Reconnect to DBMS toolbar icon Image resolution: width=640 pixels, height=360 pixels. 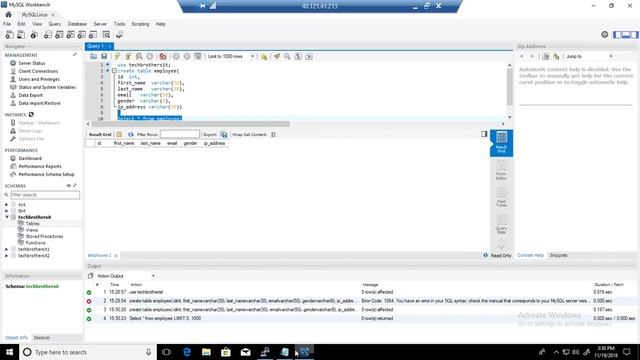pyautogui.click(x=120, y=35)
